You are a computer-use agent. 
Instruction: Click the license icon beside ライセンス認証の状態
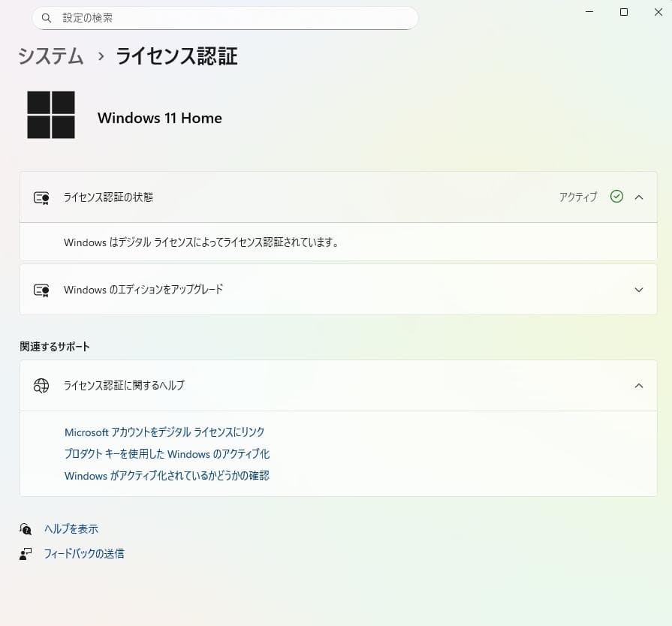coord(41,197)
